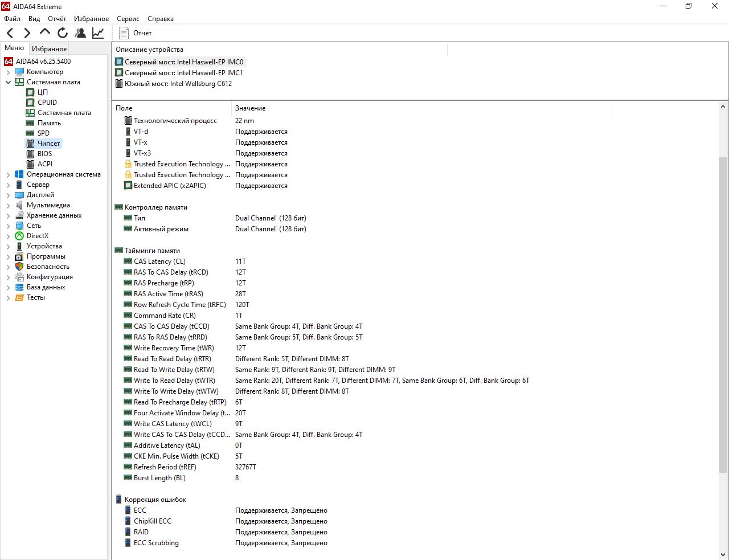Click the AIDA64 v6.25.5400 root icon
729x560 pixels.
point(9,62)
